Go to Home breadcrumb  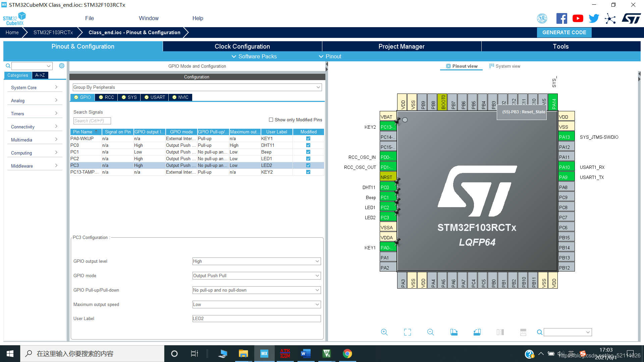12,33
